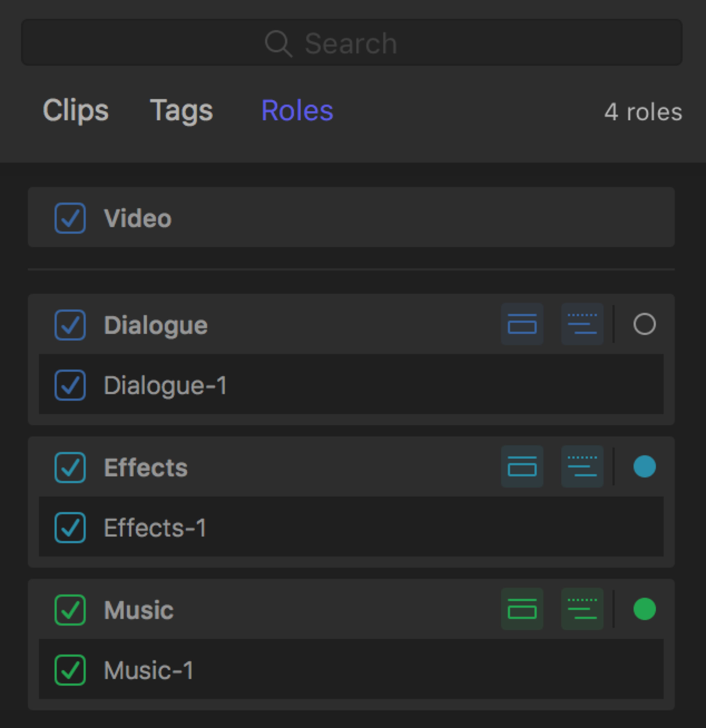Viewport: 706px width, 728px height.
Task: Click the Dialogue subrole lanes icon
Action: [x=582, y=324]
